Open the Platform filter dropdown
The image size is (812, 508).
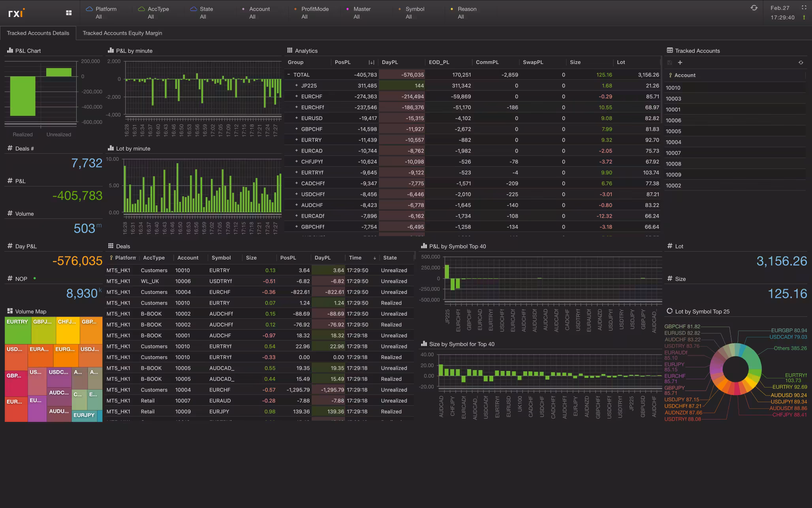point(106,13)
